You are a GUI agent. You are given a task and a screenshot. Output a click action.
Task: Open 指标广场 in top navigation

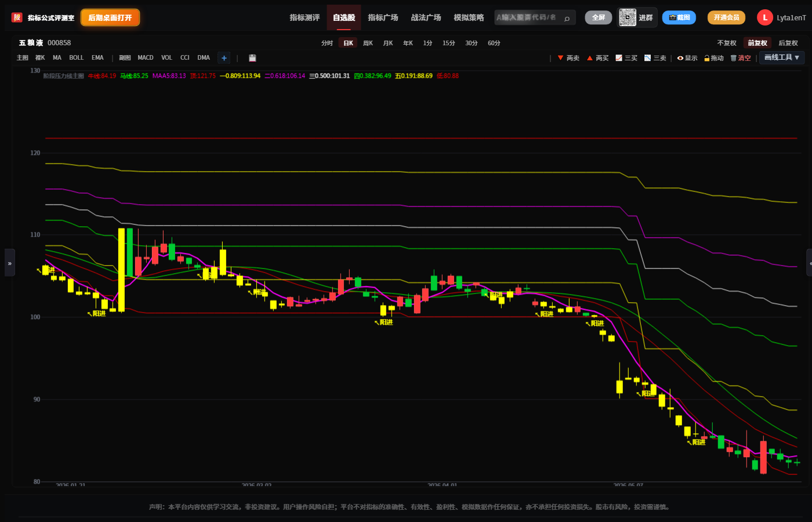(x=383, y=17)
